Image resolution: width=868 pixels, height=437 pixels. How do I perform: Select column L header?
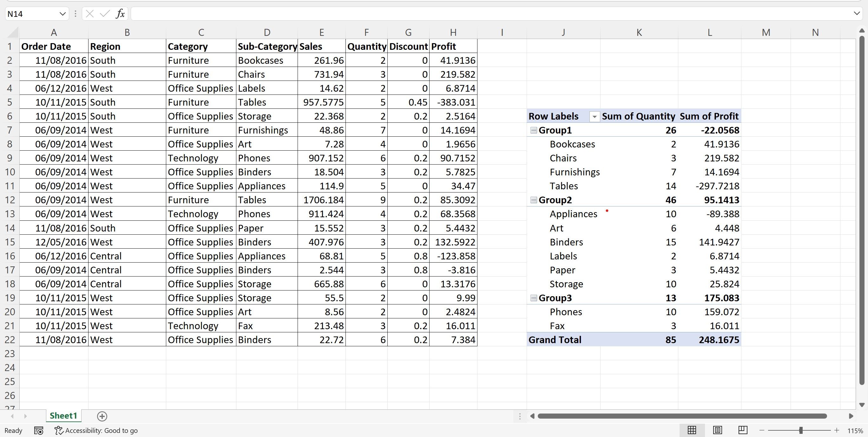click(x=709, y=32)
